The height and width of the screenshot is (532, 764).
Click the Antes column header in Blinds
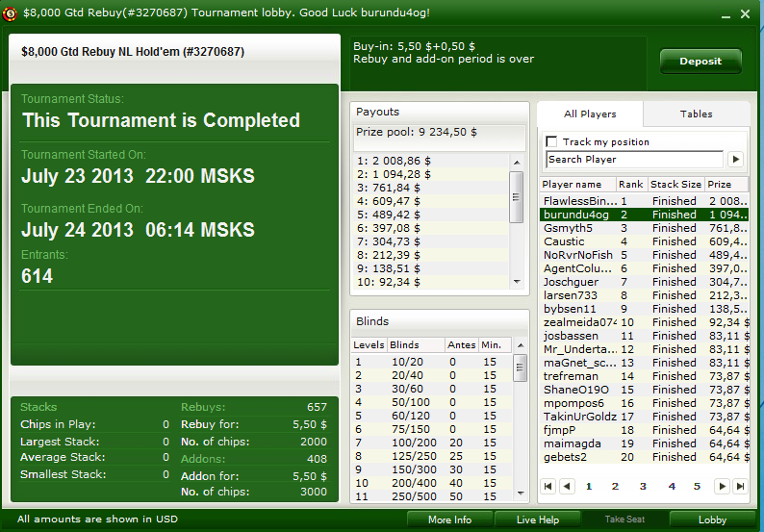pyautogui.click(x=462, y=345)
